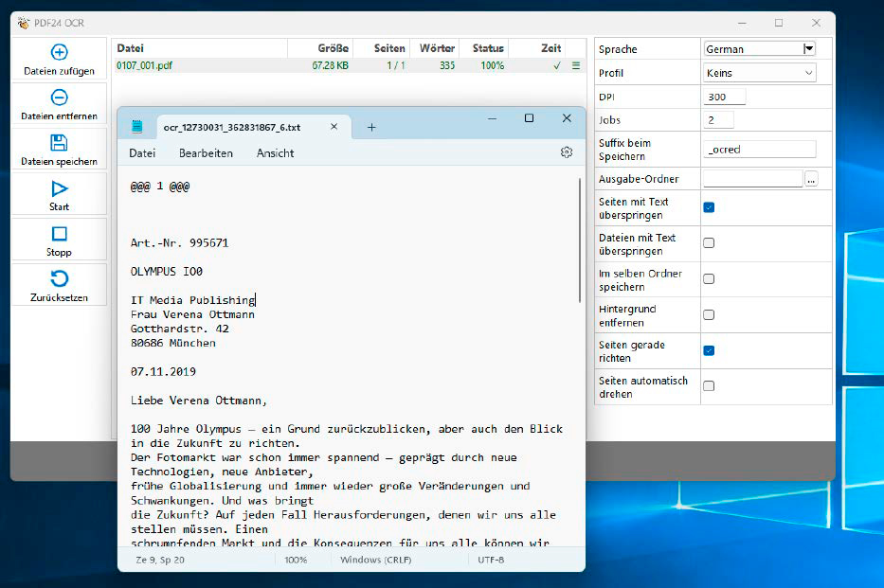
Task: Click the Ze 9, Sp 20 position indicator
Action: point(160,560)
